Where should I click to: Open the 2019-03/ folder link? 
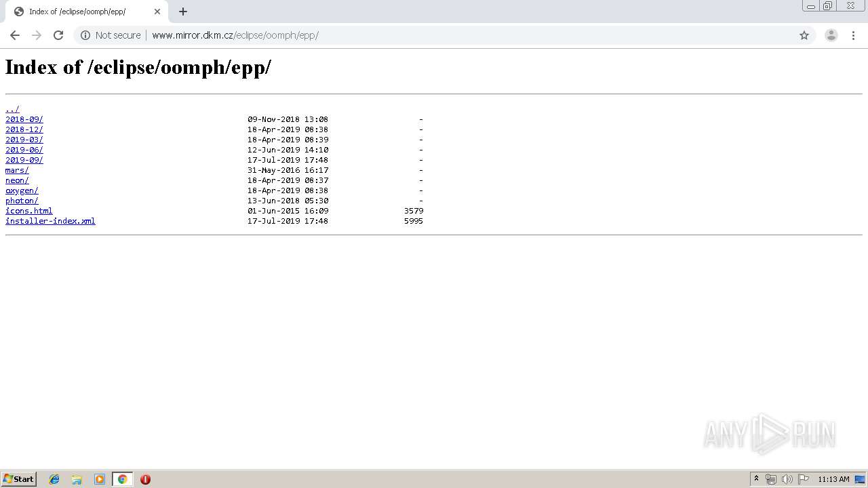[x=24, y=140]
